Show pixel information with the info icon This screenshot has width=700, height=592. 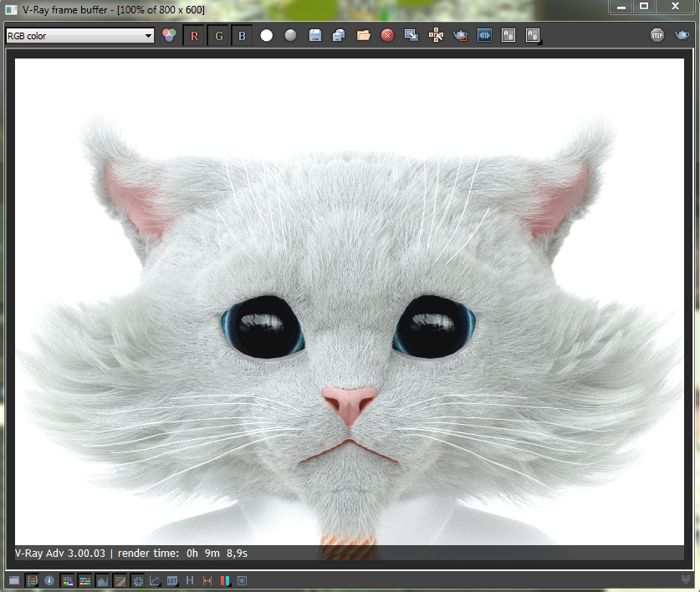pos(49,580)
